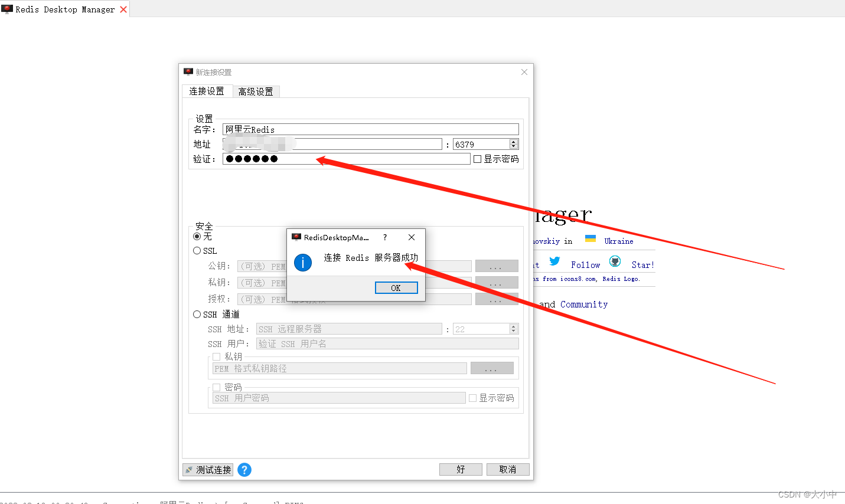Select the 无 security radio button
Screen dimensions: 845x504
click(x=197, y=237)
